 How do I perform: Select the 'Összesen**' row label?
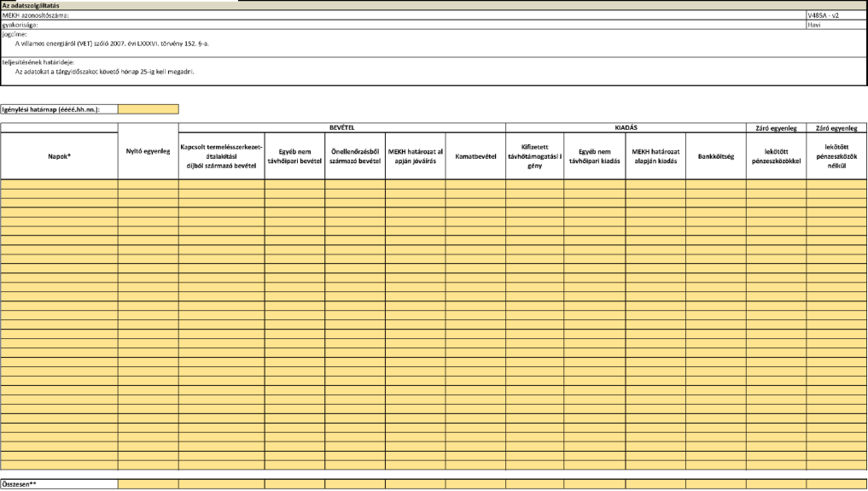59,484
